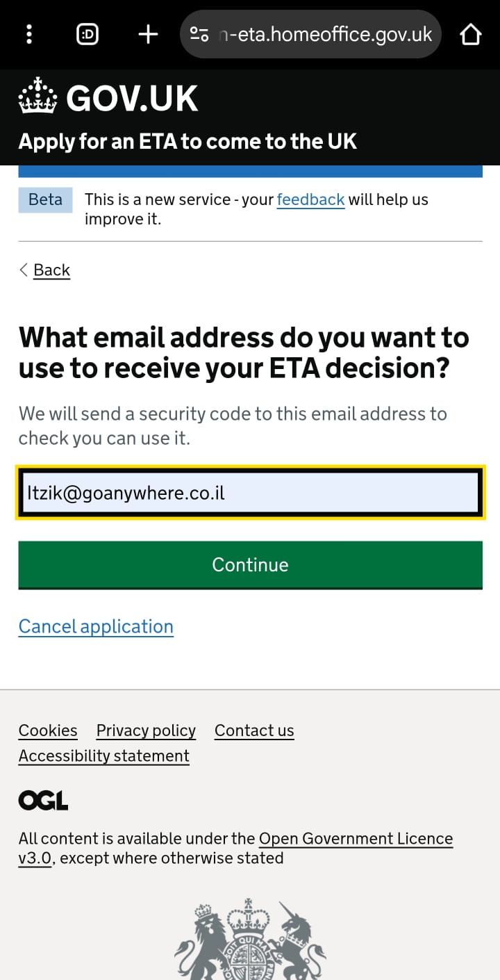
Task: Open the Contact us link
Action: tap(254, 730)
